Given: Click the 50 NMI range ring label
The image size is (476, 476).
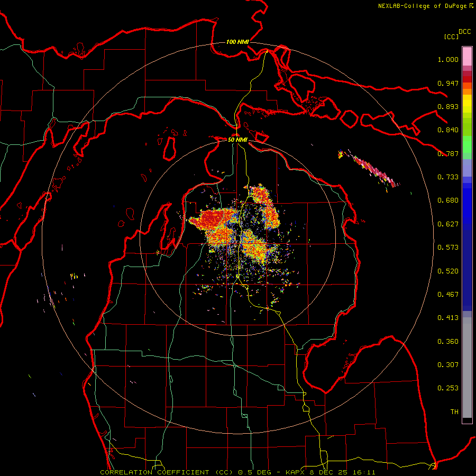Looking at the screenshot, I should coord(237,140).
